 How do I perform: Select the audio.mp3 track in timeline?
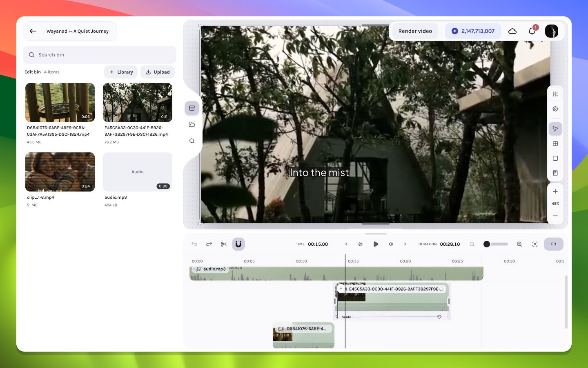(x=336, y=274)
